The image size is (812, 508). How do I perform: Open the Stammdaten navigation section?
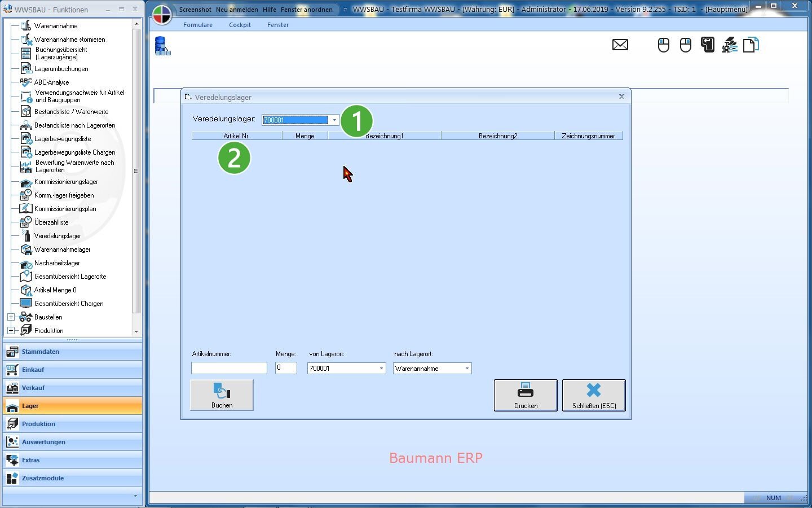click(72, 352)
